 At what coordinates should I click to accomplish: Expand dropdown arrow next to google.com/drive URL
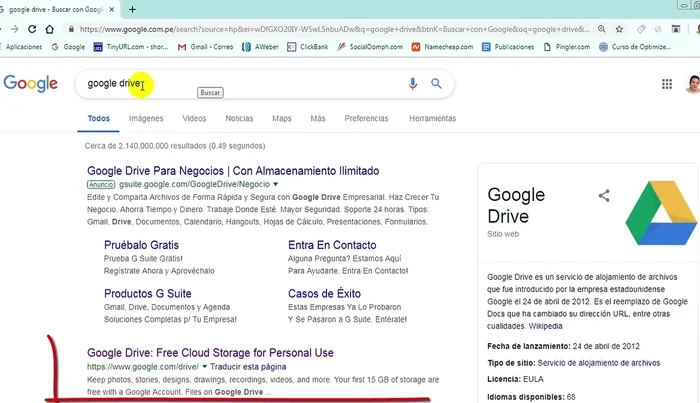click(x=204, y=366)
